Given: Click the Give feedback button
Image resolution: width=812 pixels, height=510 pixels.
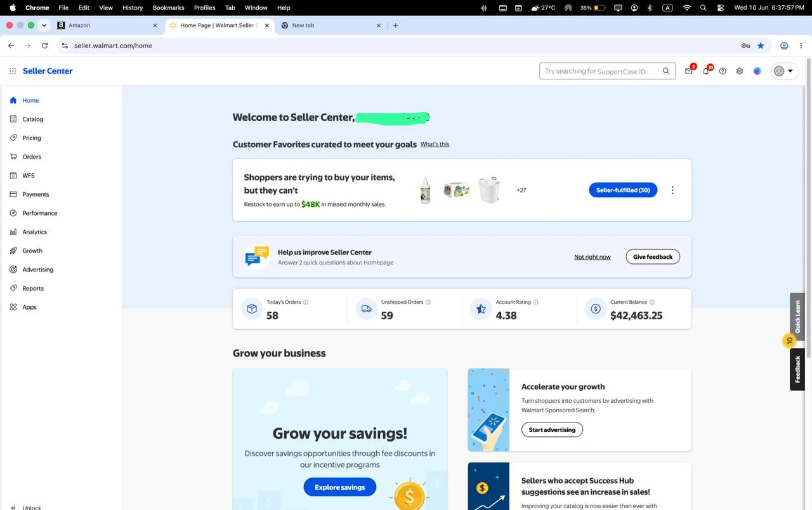Looking at the screenshot, I should pyautogui.click(x=653, y=257).
